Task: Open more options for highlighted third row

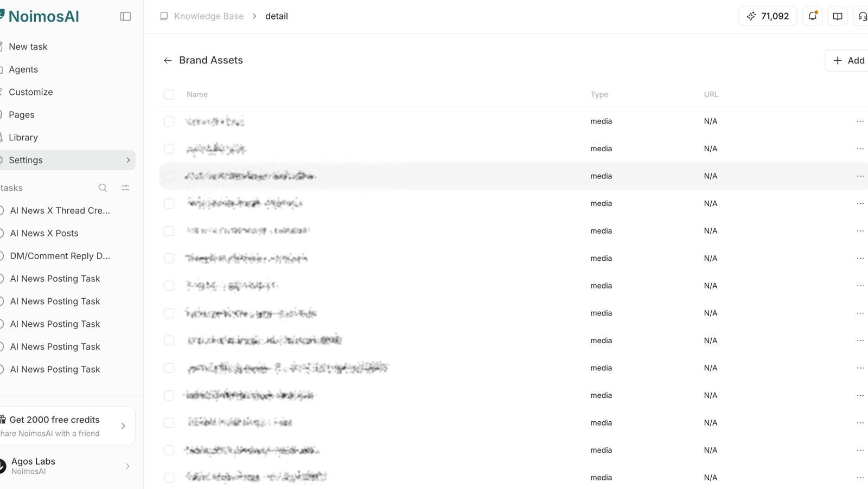Action: click(x=860, y=176)
